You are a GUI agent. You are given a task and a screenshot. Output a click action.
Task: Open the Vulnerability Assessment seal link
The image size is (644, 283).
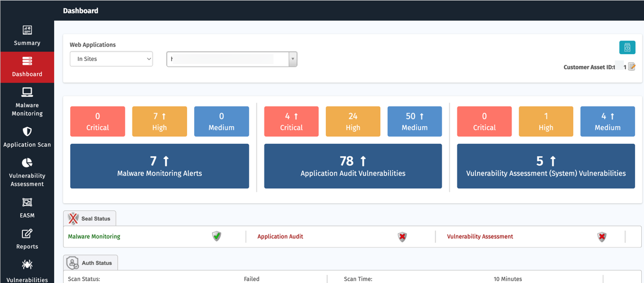[480, 237]
